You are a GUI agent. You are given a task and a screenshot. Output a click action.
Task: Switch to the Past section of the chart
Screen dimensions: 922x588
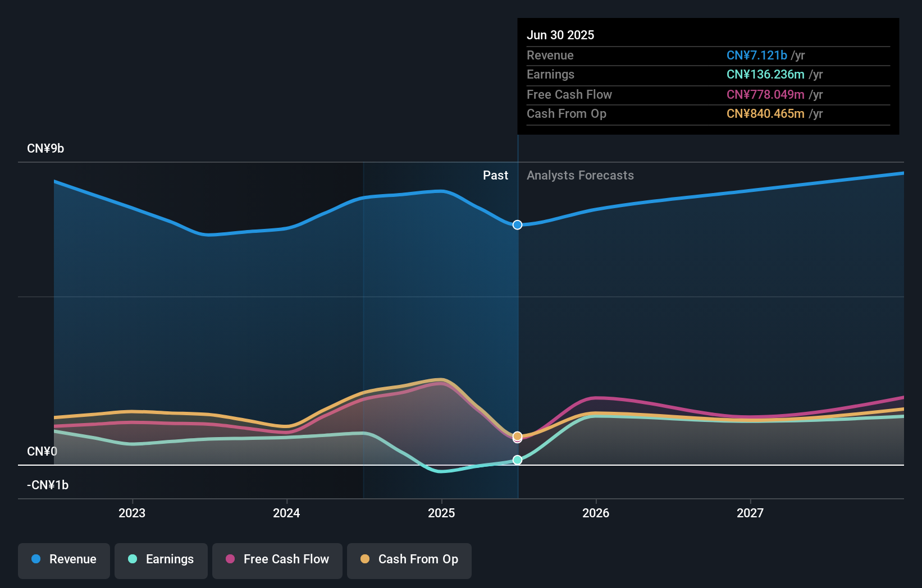click(x=495, y=175)
